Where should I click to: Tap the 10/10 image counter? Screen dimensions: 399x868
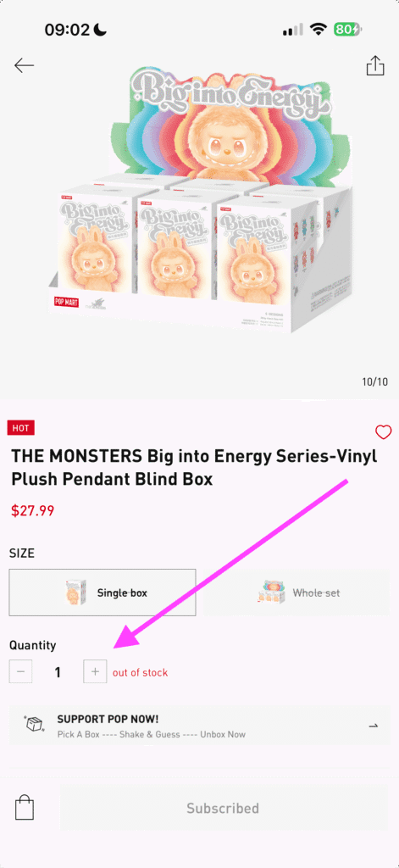pyautogui.click(x=374, y=382)
